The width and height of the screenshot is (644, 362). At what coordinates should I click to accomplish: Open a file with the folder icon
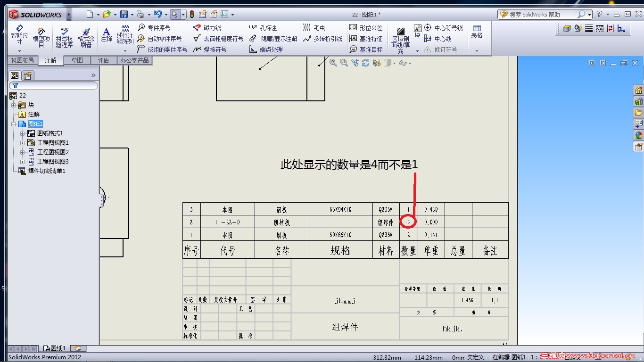107,14
